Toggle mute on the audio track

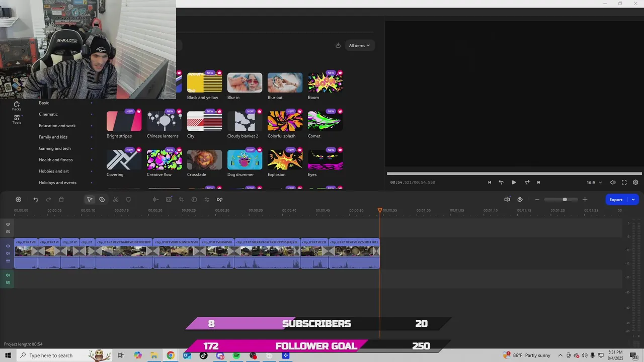coord(8,275)
